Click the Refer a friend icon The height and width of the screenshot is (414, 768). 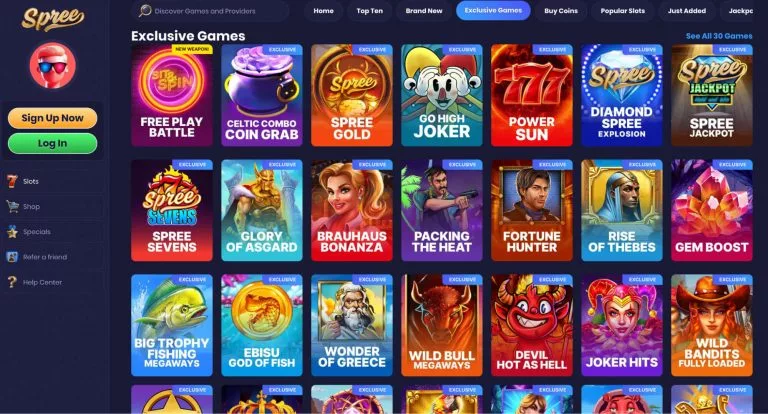pyautogui.click(x=12, y=257)
